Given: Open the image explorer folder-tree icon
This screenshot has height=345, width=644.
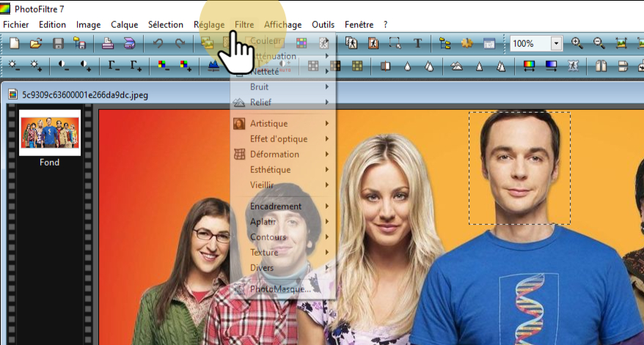Looking at the screenshot, I should [444, 43].
